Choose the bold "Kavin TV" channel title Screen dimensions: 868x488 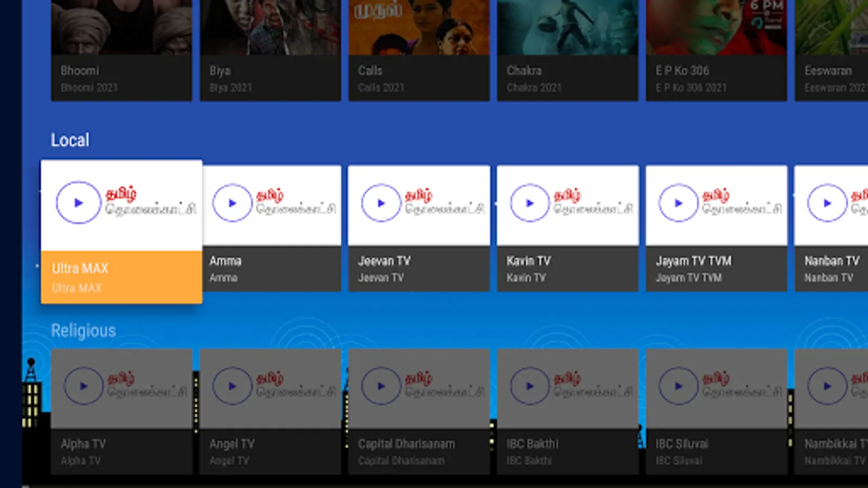528,261
